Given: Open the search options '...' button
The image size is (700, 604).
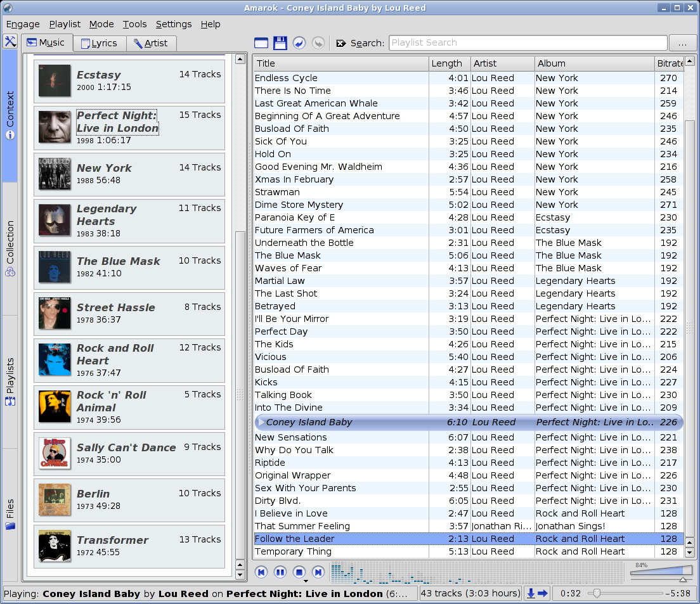Looking at the screenshot, I should pos(682,43).
